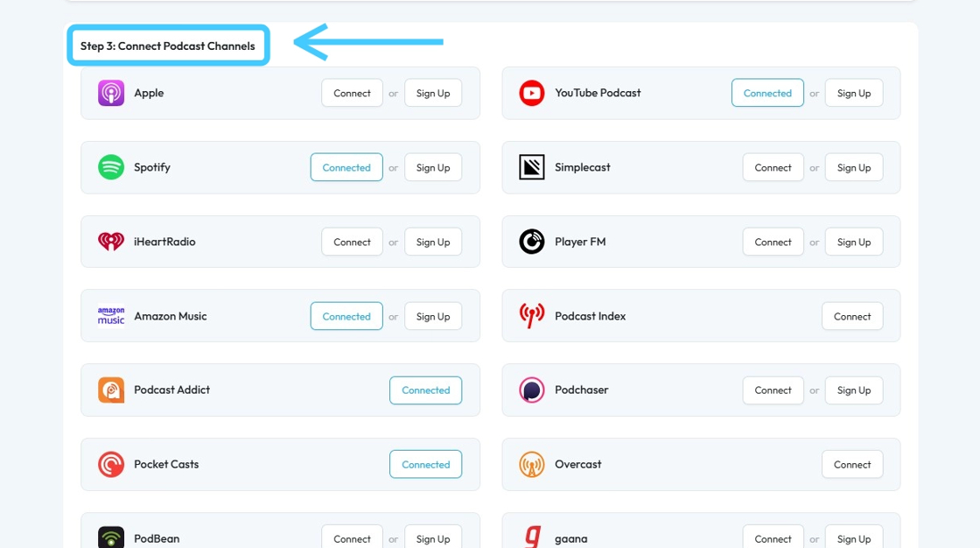Click the Podchaser label text
This screenshot has width=980, height=548.
tap(581, 390)
